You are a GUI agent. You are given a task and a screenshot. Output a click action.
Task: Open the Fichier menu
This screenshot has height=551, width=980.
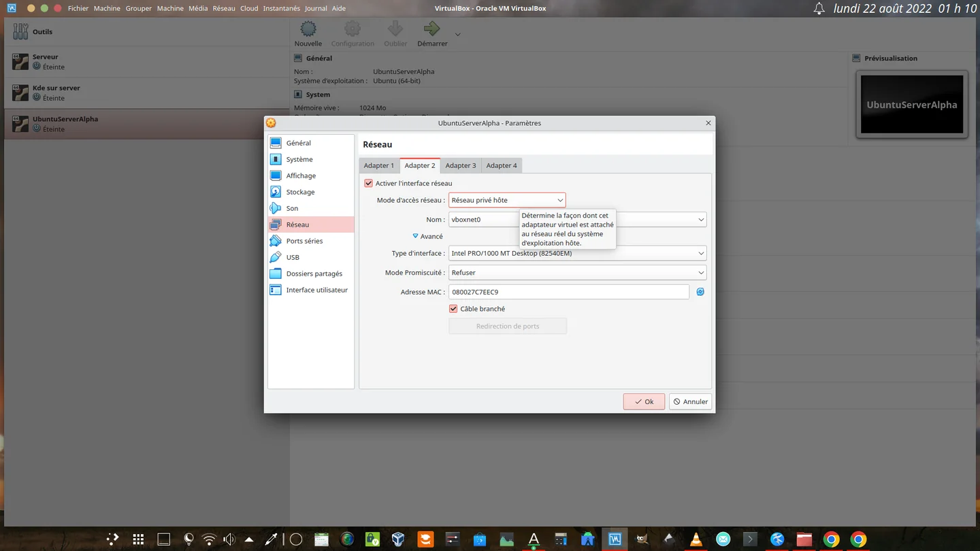point(78,9)
